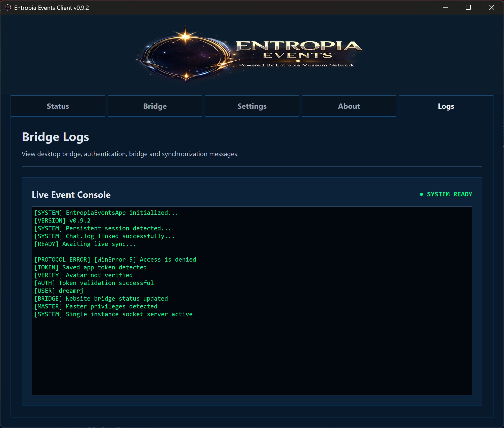Open the Settings tab
The width and height of the screenshot is (504, 428).
[x=252, y=106]
